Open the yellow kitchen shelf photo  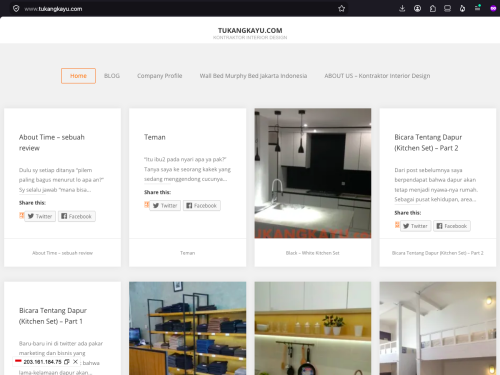click(313, 328)
